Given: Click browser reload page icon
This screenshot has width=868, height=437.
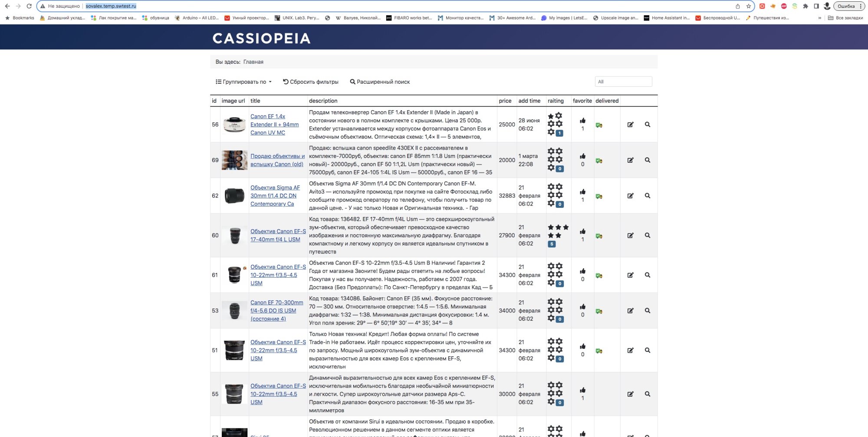Looking at the screenshot, I should tap(29, 6).
